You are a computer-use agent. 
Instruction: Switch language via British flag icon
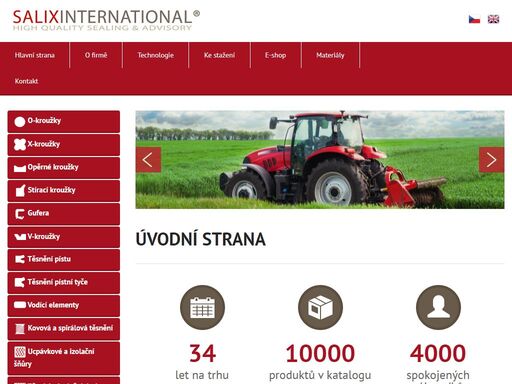[x=493, y=19]
